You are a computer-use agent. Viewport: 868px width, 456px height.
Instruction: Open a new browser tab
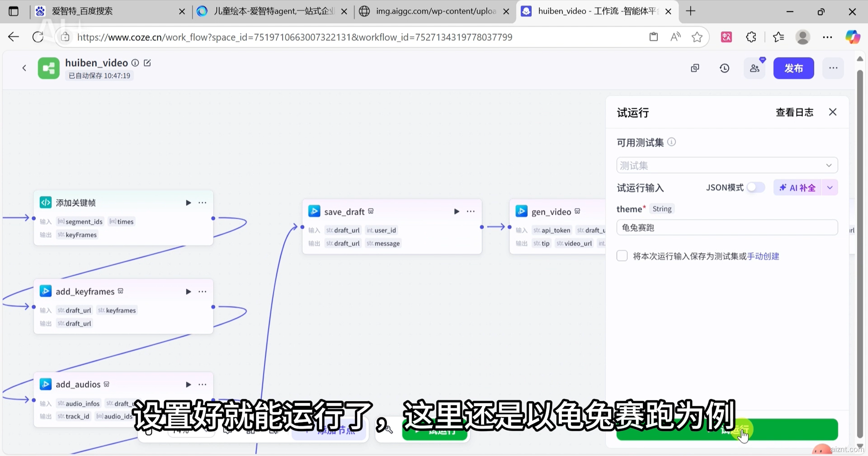click(691, 11)
